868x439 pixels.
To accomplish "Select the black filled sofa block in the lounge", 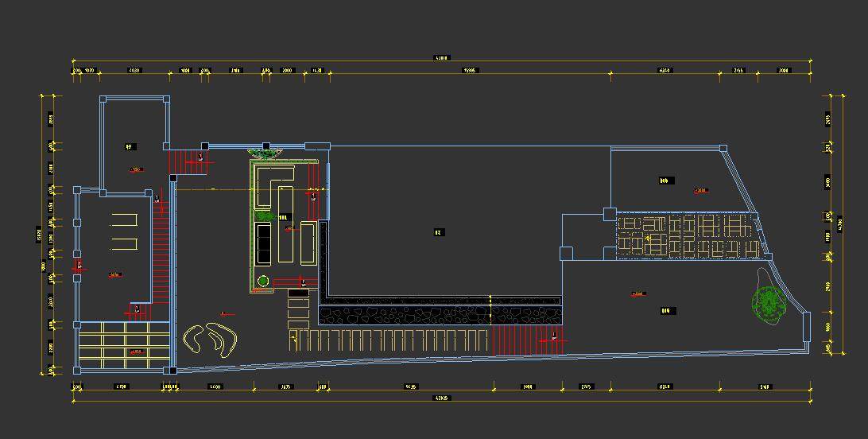I will pos(264,243).
